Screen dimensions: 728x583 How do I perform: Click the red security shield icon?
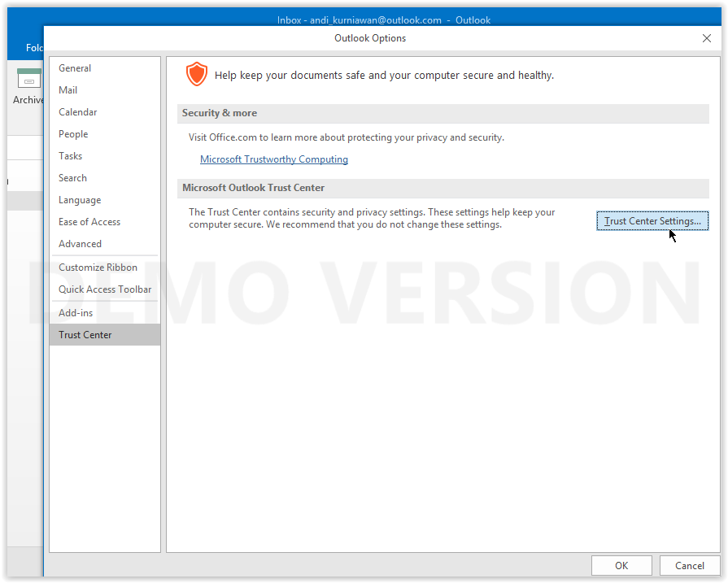(x=196, y=74)
